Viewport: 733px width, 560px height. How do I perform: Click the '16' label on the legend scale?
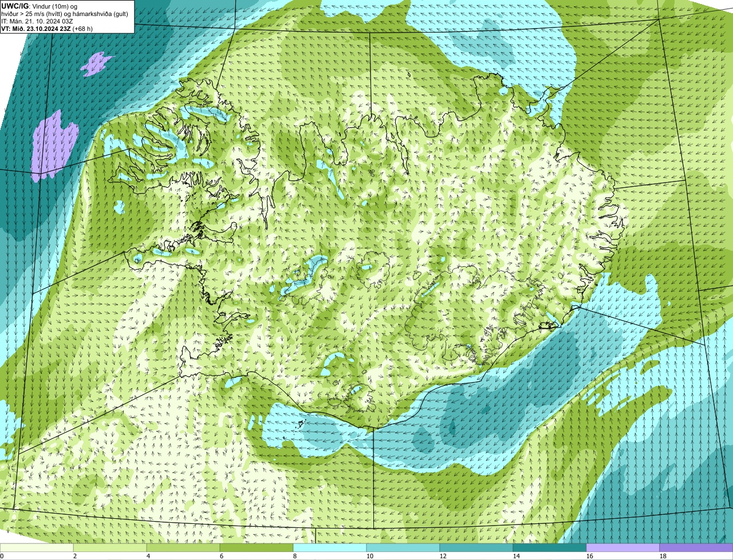(590, 556)
